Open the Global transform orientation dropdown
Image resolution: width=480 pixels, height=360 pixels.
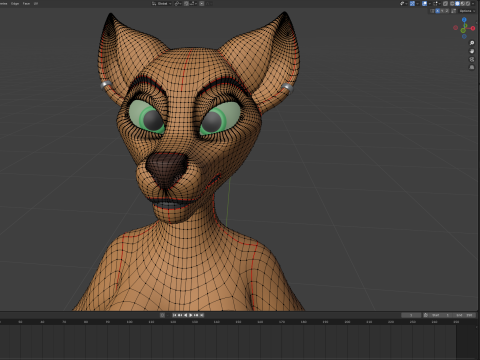point(162,3)
